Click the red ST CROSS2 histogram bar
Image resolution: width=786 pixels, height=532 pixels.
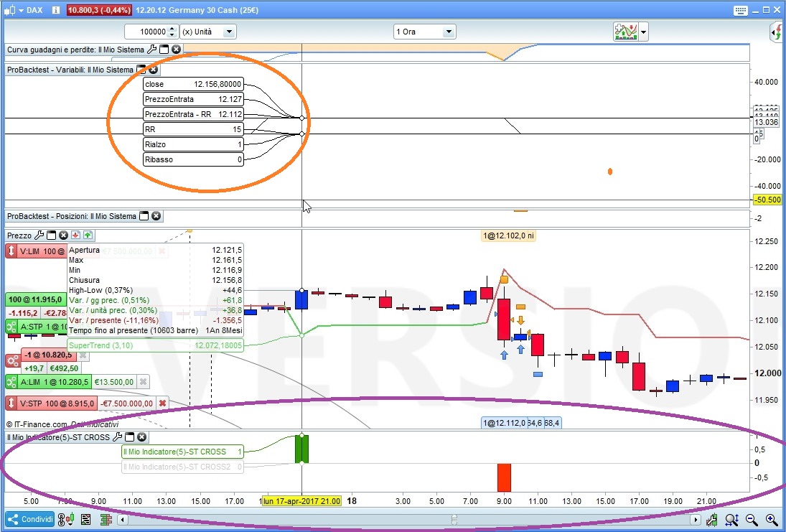504,477
